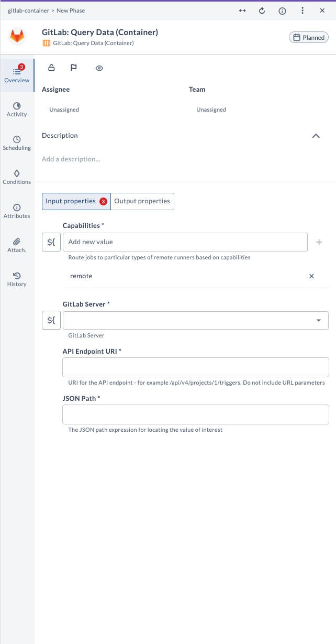Viewport: 336px width, 644px height.
Task: Open the GitLab Server dropdown
Action: coord(196,320)
